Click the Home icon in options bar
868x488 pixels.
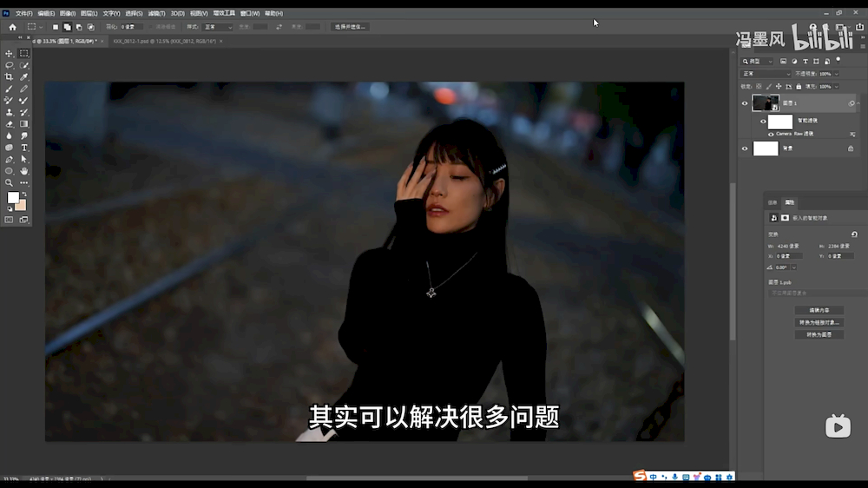[12, 27]
